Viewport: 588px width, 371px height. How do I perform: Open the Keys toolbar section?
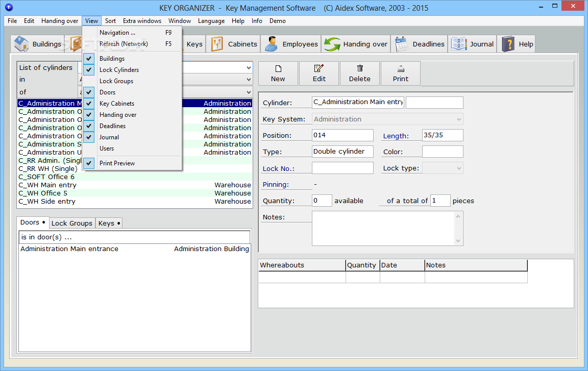tap(194, 44)
